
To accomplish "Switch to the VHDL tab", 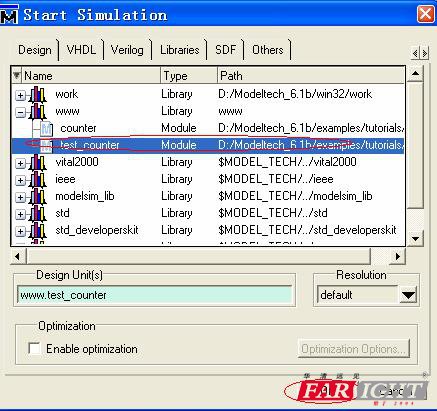I will point(81,50).
